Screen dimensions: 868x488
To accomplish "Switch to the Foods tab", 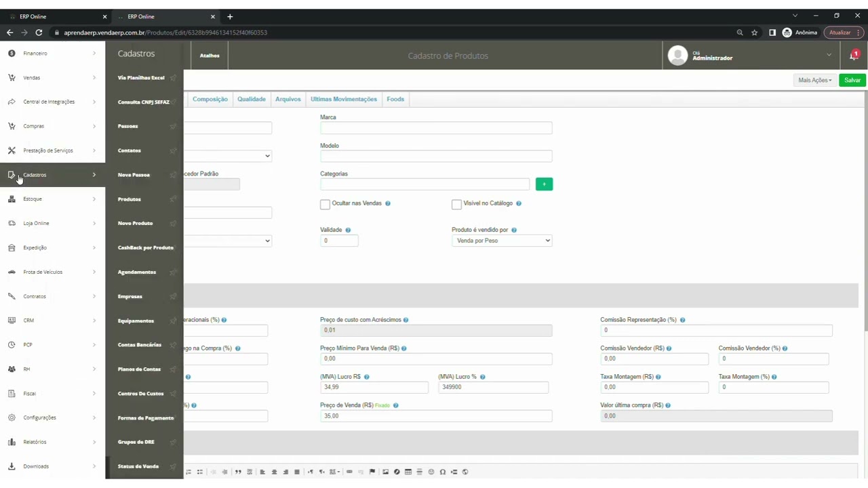I will 395,99.
